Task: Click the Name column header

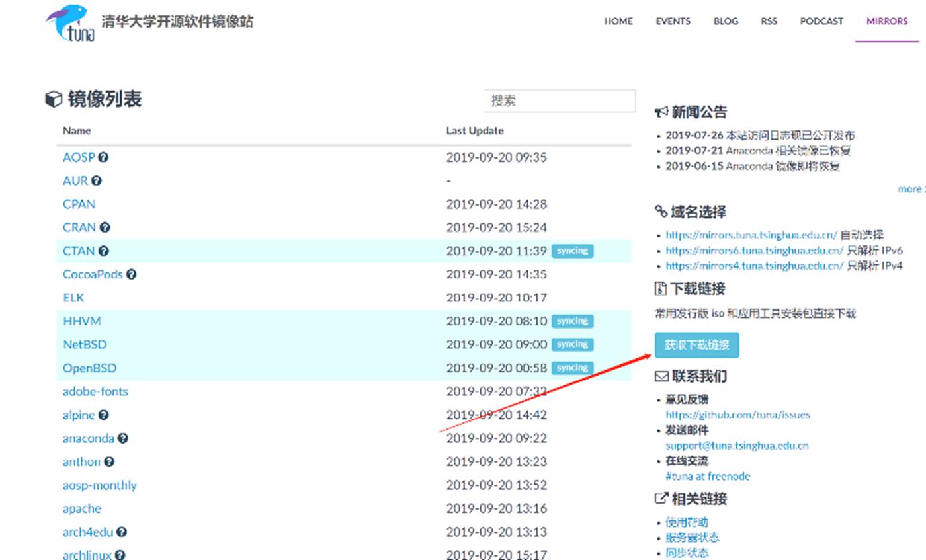Action: point(77,131)
